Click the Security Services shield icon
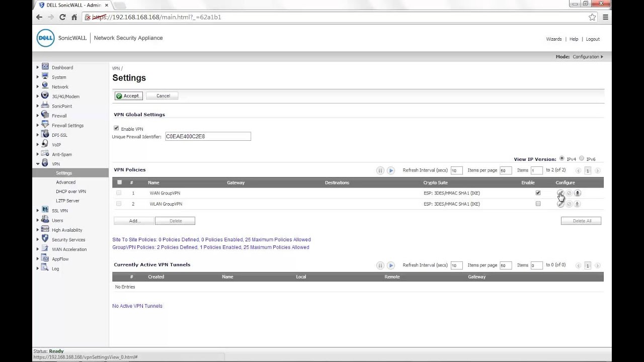This screenshot has height=362, width=644. point(45,239)
